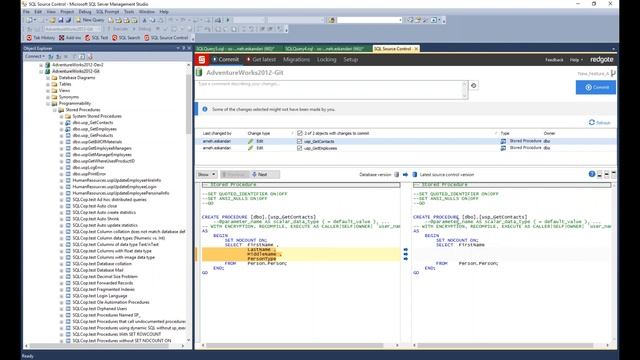Click the blue help question mark icon
This screenshot has width=640, height=360.
click(x=591, y=174)
